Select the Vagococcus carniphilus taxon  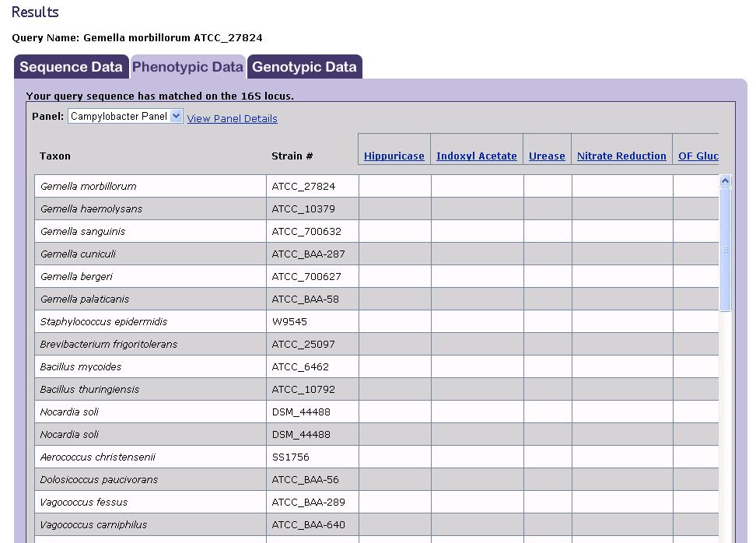pos(93,524)
